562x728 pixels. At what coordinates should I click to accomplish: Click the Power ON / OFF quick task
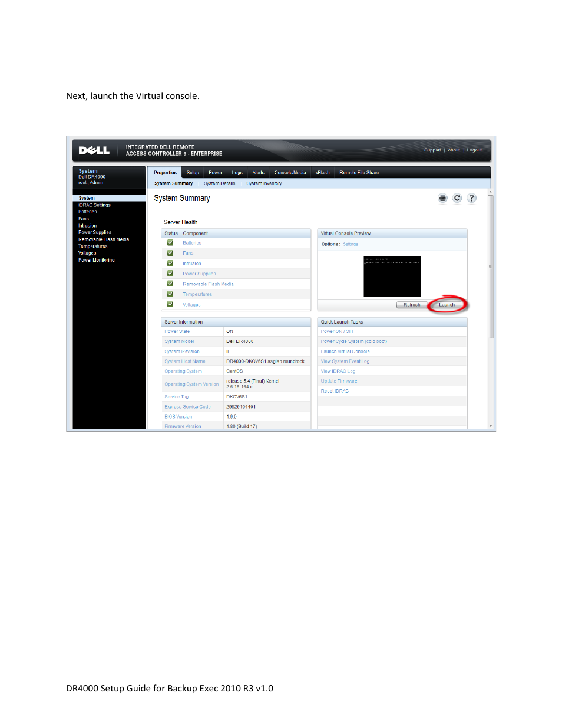click(338, 331)
